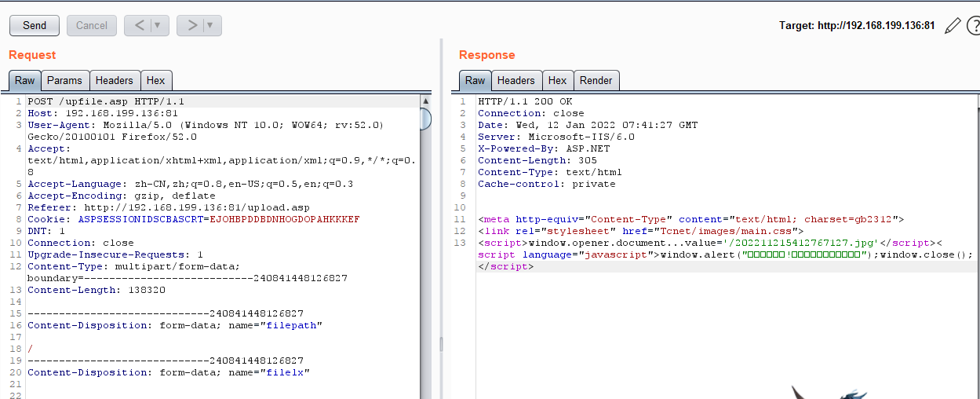980x399 pixels.
Task: Click the 'Content-Type: text/html' response line
Action: click(550, 172)
